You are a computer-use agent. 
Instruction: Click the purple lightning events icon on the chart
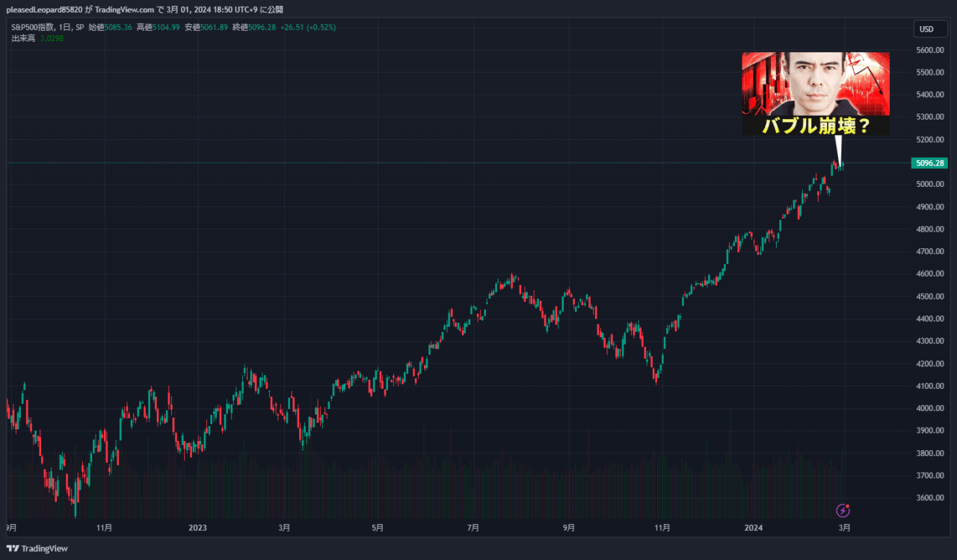(x=843, y=511)
